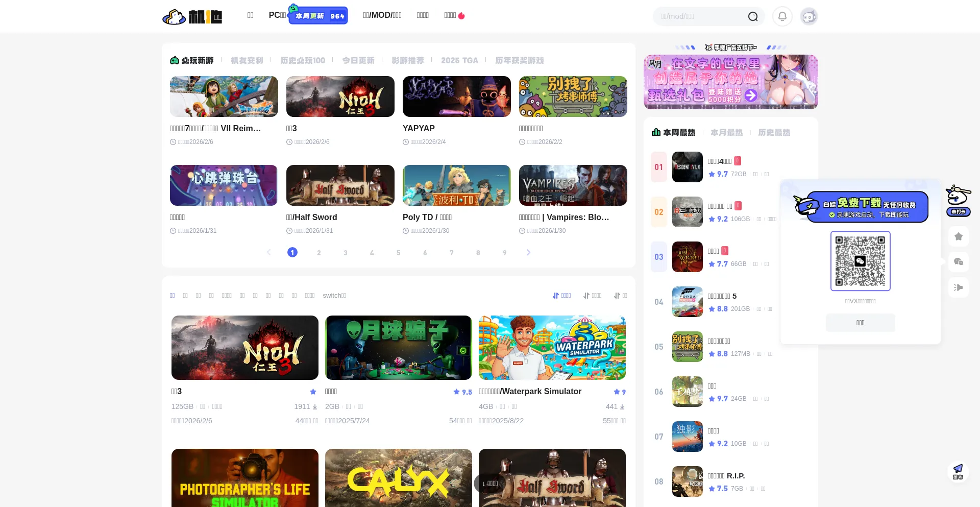This screenshot has width=980, height=507.
Task: Click the 9.7 star rating on ranking 01
Action: click(718, 174)
